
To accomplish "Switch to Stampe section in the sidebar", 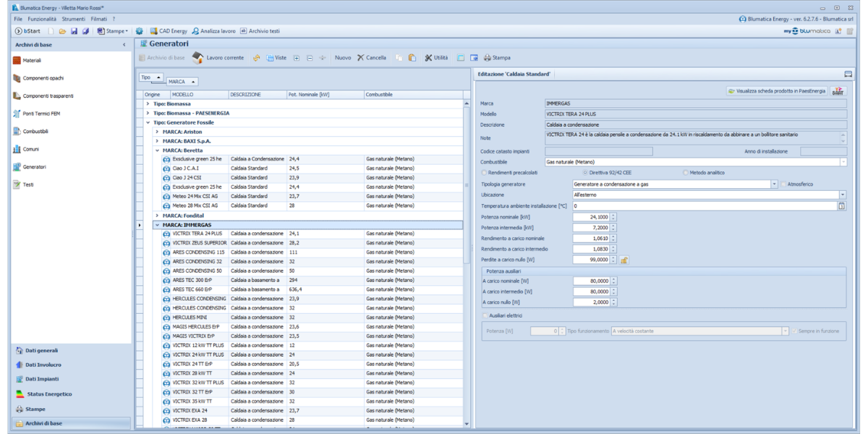I will [71, 409].
